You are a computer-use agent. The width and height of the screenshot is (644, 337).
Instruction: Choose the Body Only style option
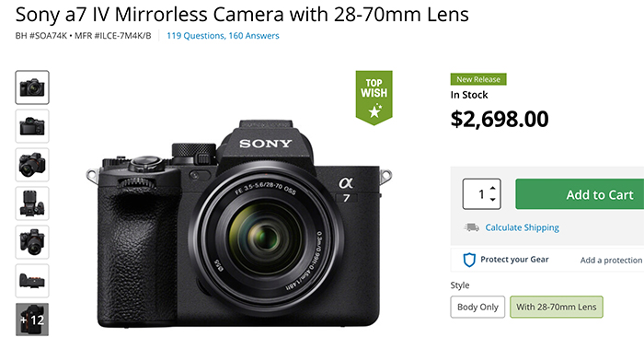point(477,307)
